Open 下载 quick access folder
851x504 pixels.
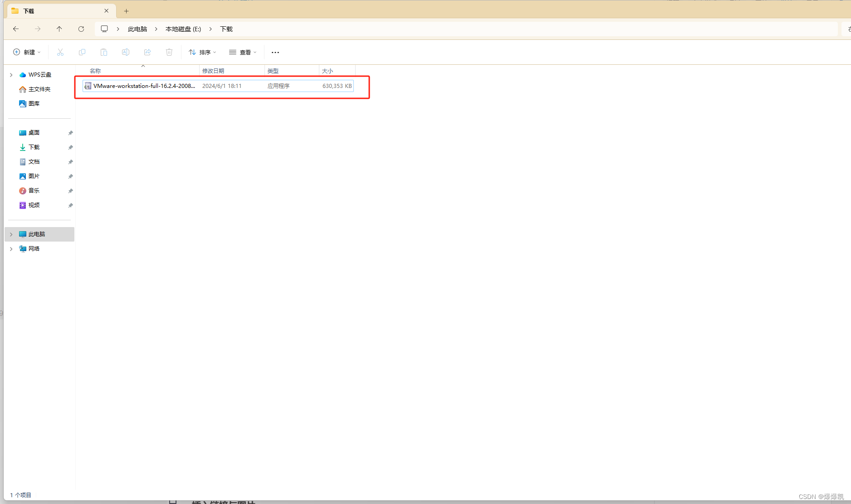[34, 147]
